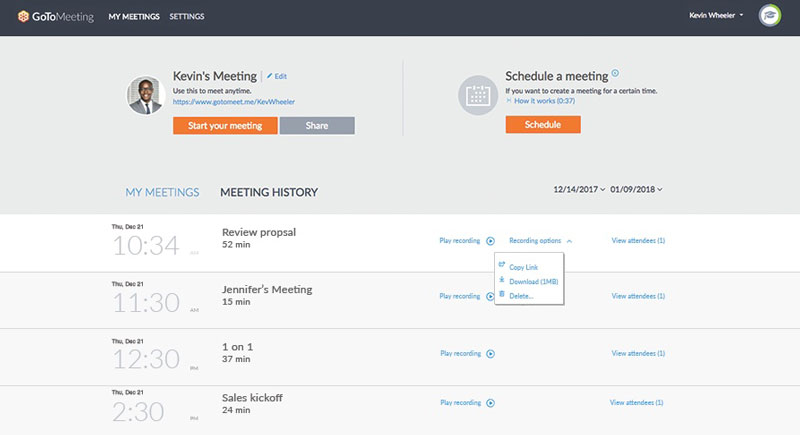
Task: Select Delete... in recording options menu
Action: point(521,295)
